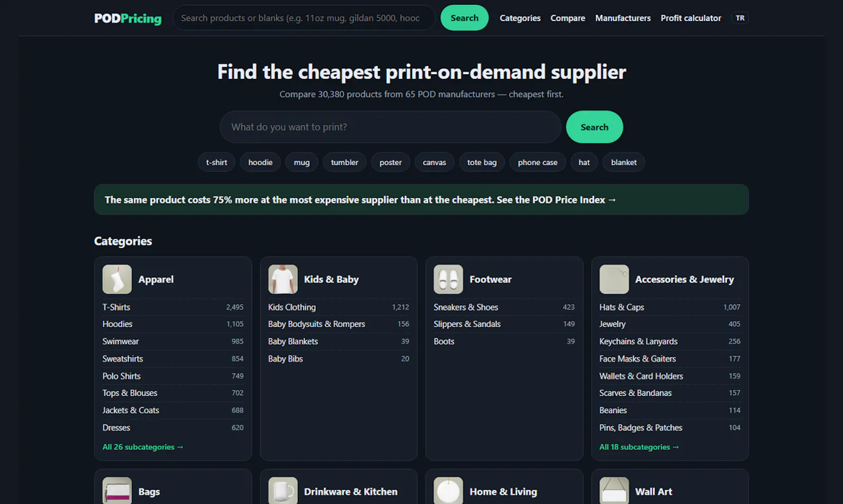
Task: Focus the header product search field
Action: point(304,18)
